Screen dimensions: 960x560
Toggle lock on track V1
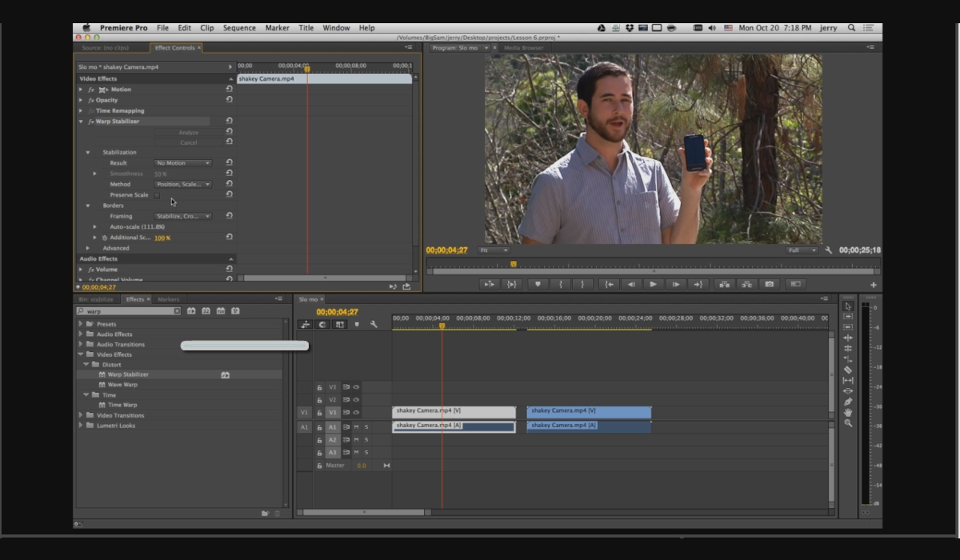pyautogui.click(x=319, y=413)
